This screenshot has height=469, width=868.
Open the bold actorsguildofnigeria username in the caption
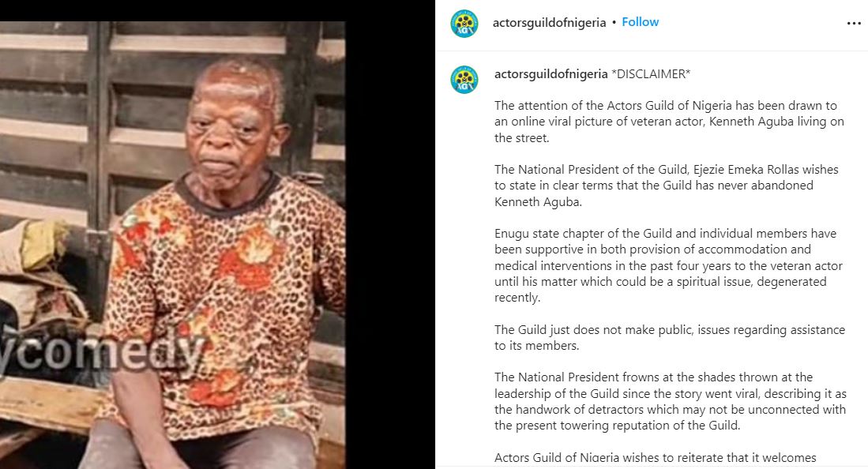point(550,74)
